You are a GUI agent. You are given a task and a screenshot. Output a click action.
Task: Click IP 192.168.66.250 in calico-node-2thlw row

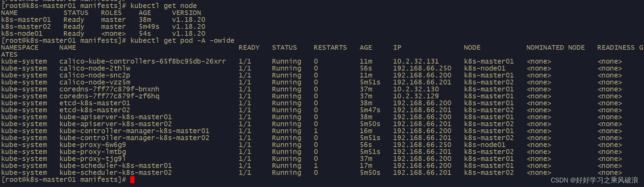[422, 68]
